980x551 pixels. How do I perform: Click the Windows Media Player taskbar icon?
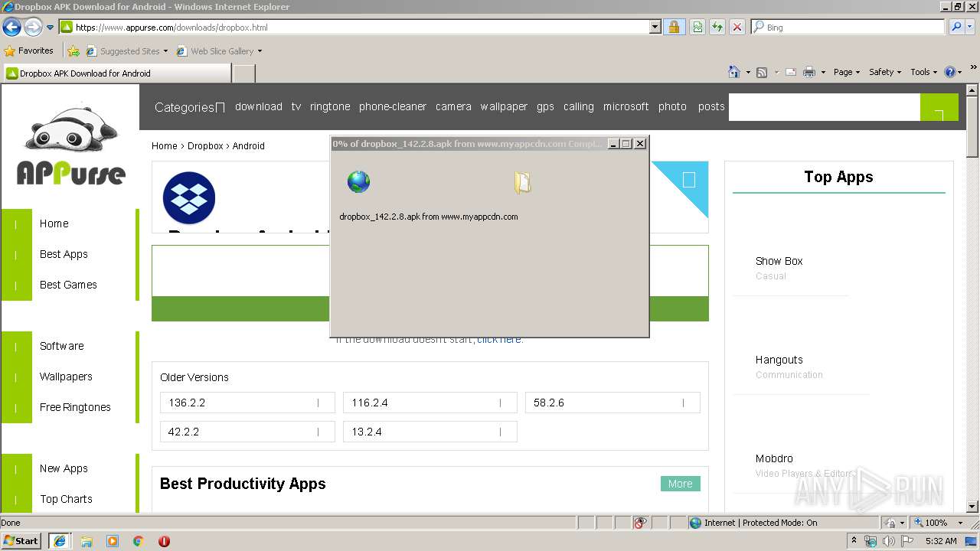point(113,541)
